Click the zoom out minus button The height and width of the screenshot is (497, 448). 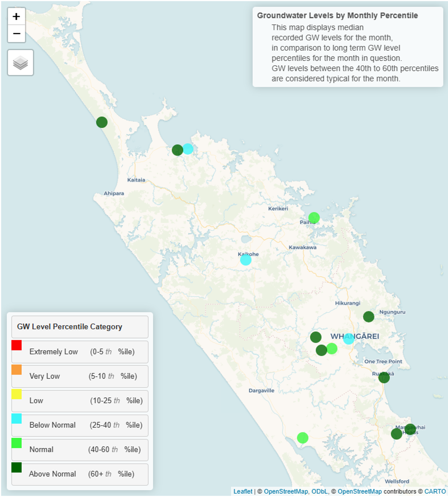click(16, 34)
